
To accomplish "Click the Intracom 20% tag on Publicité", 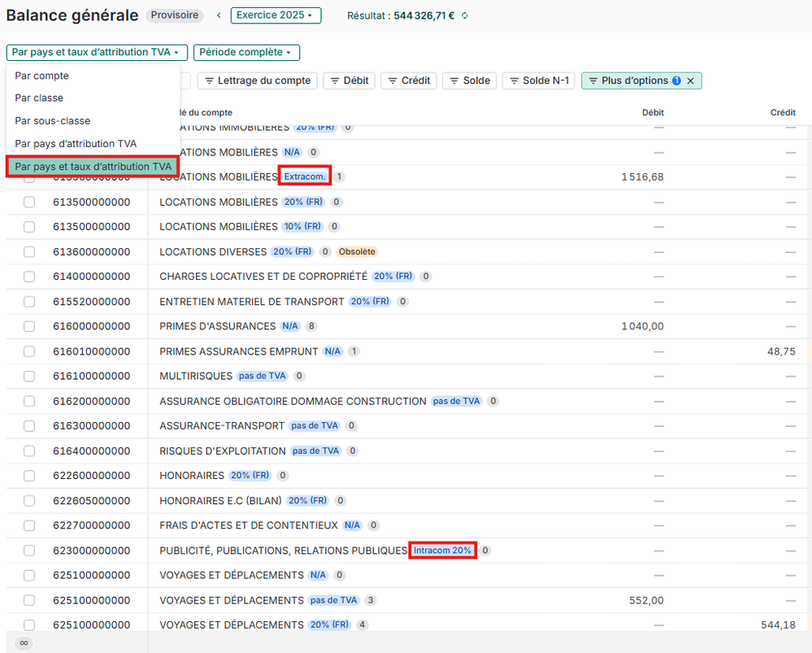I will (x=442, y=551).
